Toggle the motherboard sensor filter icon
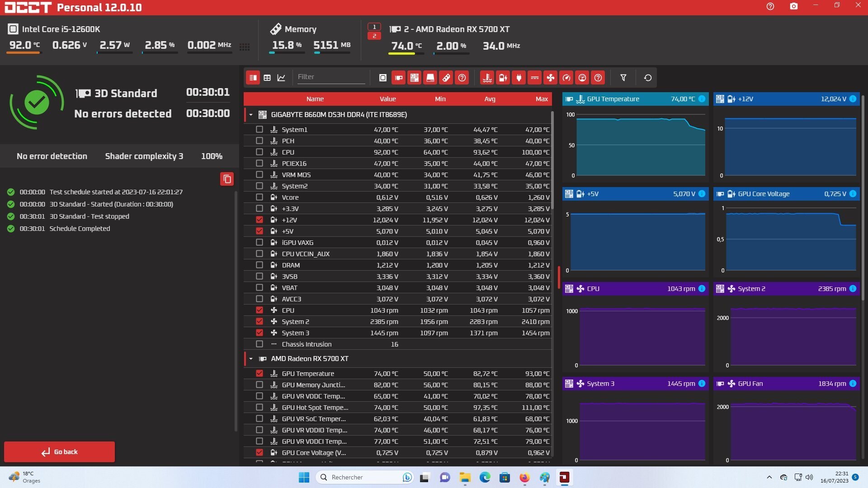This screenshot has height=488, width=868. (414, 78)
